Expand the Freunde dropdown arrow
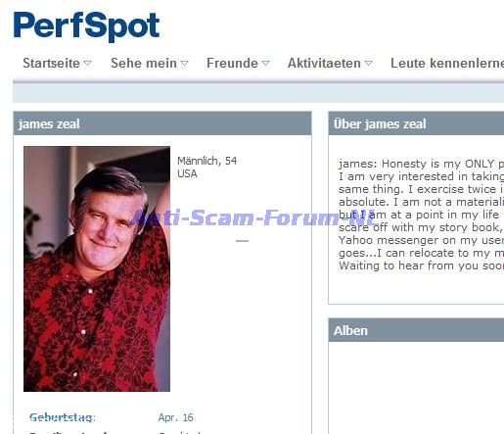504x434 pixels. tap(266, 63)
